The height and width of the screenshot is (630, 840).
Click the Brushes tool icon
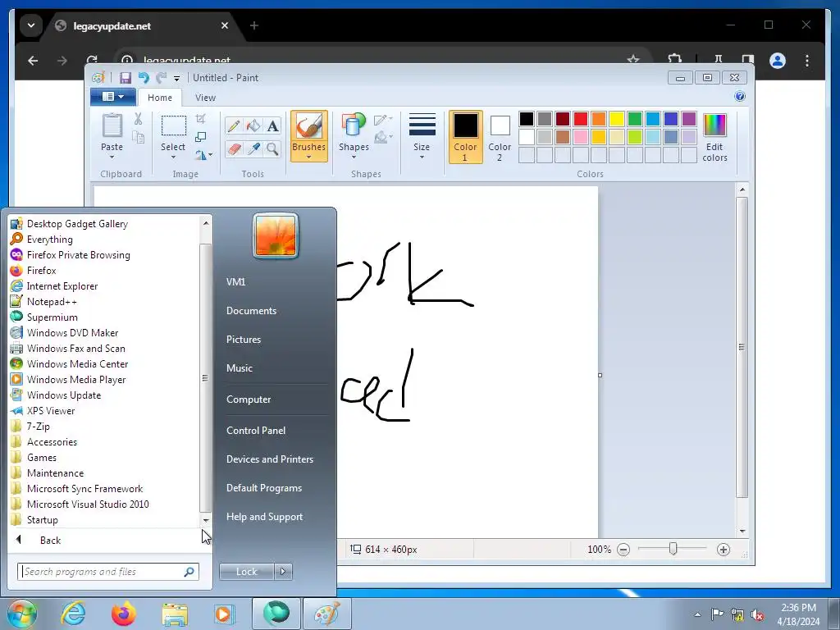(309, 126)
